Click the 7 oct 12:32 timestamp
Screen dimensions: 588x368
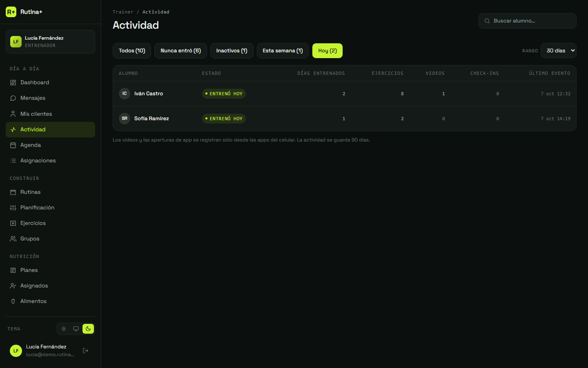pyautogui.click(x=555, y=94)
